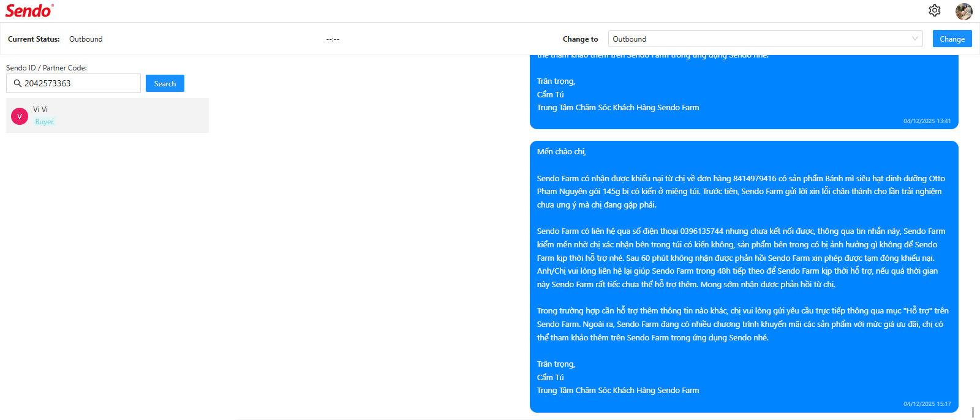Viewport: 980px width, 420px height.
Task: Open the settings gear icon
Action: click(934, 10)
